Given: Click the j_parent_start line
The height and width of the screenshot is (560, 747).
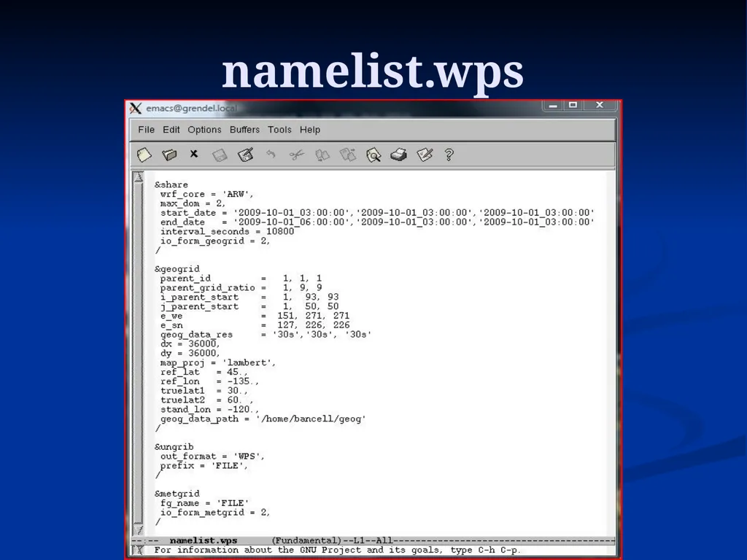Looking at the screenshot, I should pos(249,306).
